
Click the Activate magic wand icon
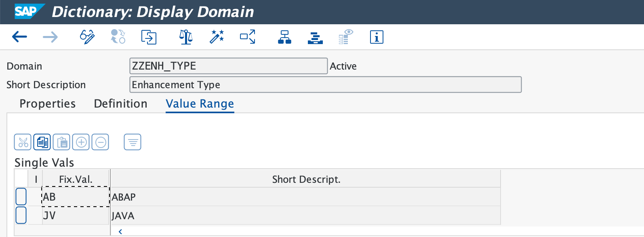(217, 37)
